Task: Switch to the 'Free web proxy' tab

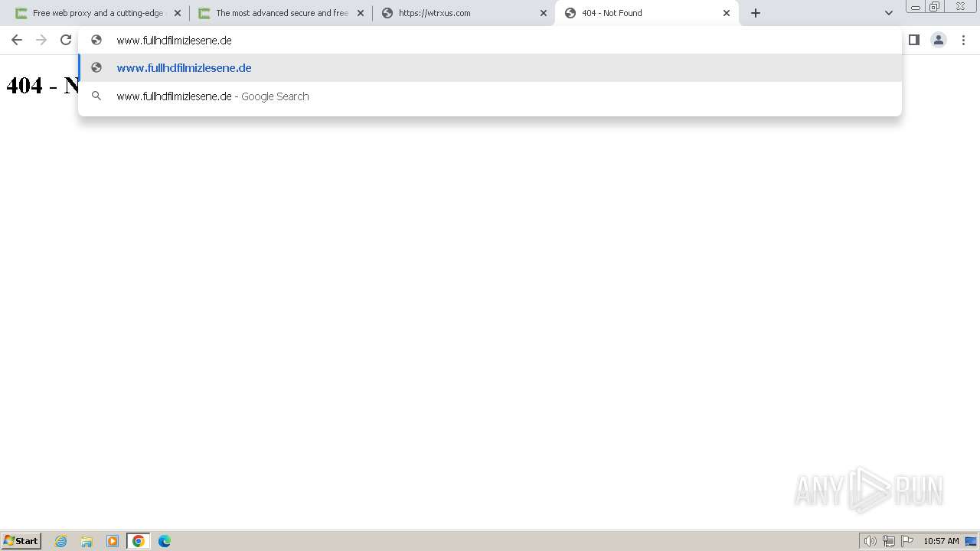Action: click(99, 13)
